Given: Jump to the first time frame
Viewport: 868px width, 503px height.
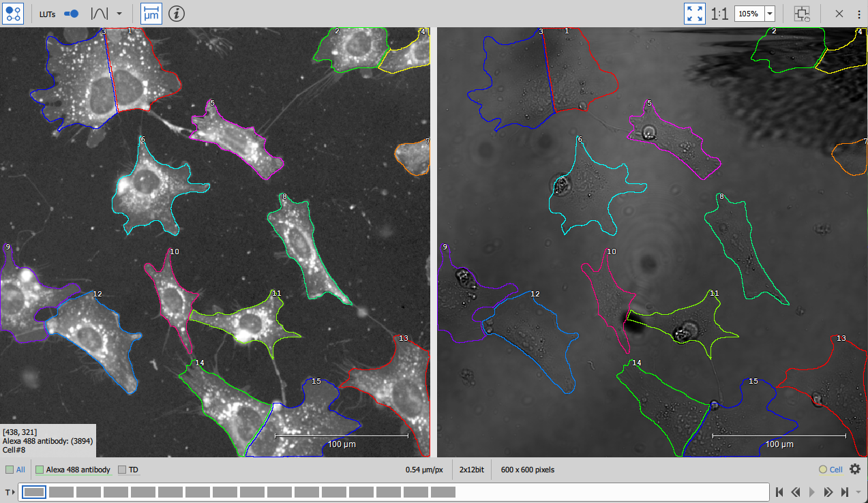Looking at the screenshot, I should [x=779, y=492].
